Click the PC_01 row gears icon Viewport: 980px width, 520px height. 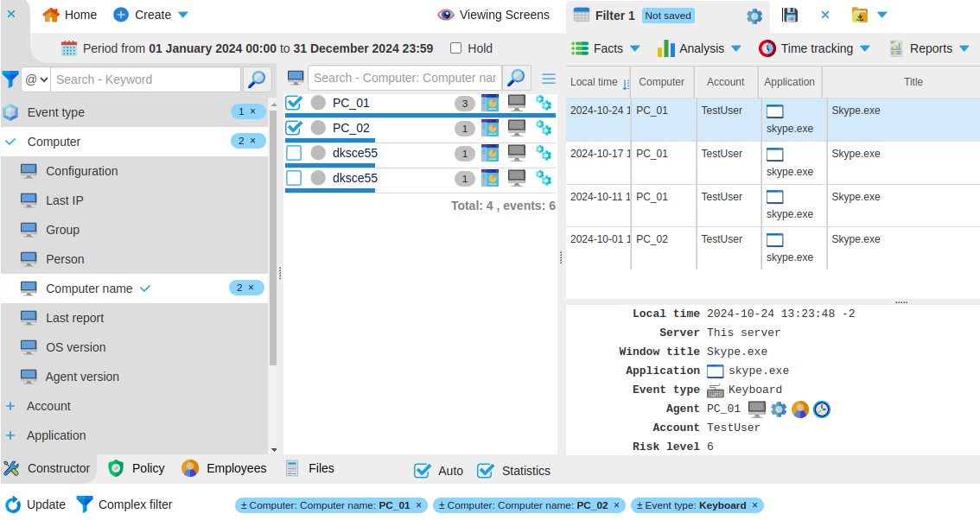[544, 104]
